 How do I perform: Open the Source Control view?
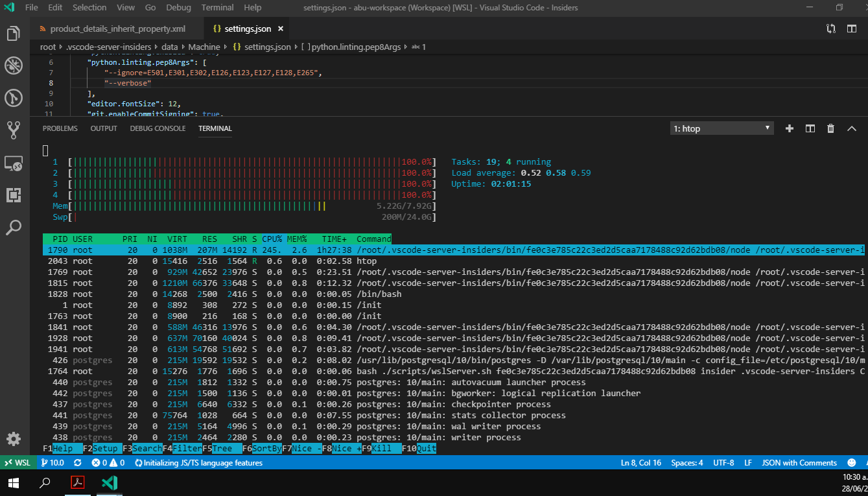pyautogui.click(x=14, y=130)
